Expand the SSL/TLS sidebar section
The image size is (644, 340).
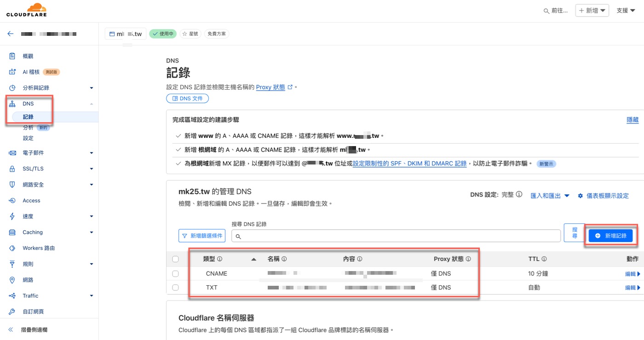[91, 169]
